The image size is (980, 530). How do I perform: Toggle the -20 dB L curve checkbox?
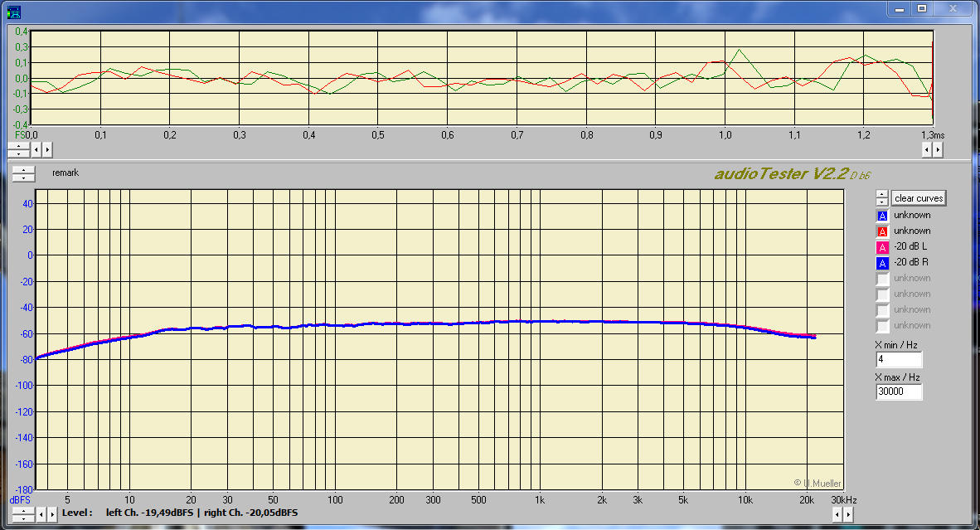tap(882, 247)
